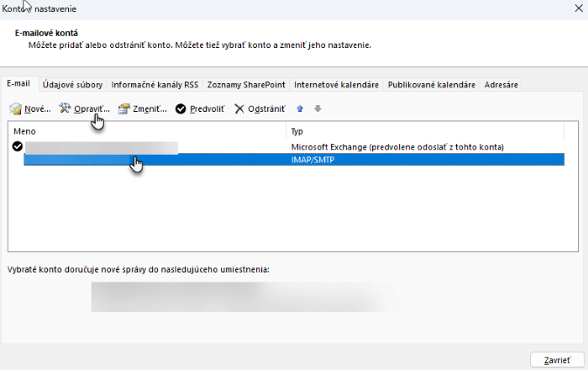Click the Typ column header

click(425, 131)
